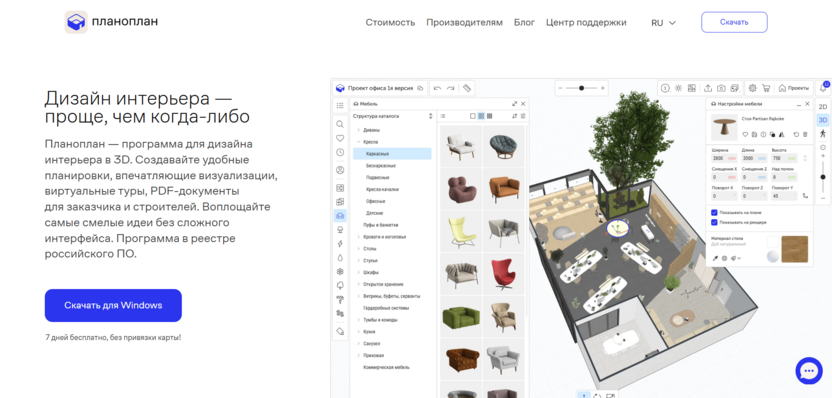Select Коммерческая мебель in the catalog tree
The image size is (832, 398).
(x=386, y=367)
